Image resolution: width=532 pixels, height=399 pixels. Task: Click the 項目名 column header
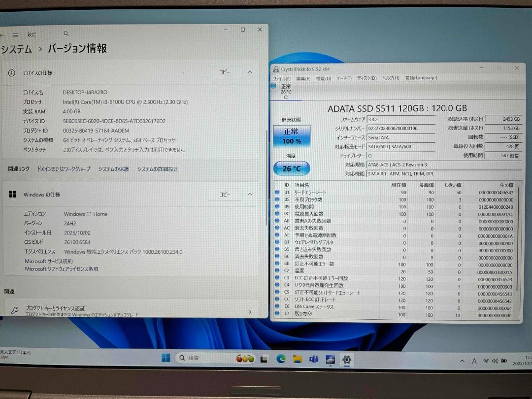(301, 185)
